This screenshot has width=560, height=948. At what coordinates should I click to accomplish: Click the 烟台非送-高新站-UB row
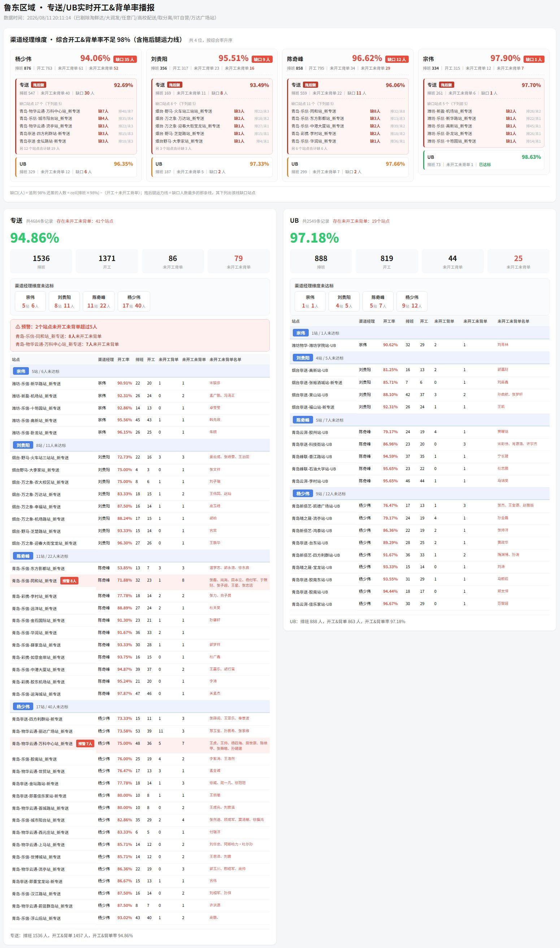point(420,370)
